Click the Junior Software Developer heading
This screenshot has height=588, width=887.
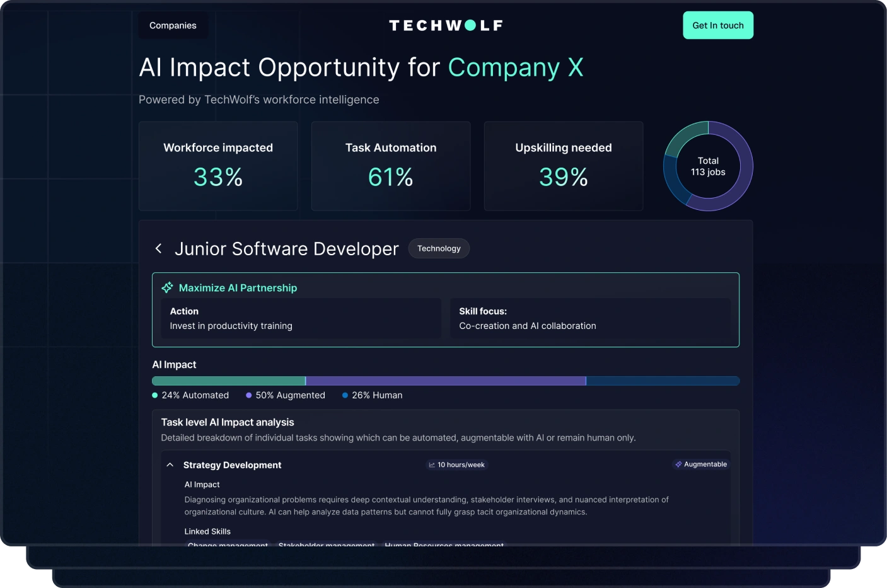287,248
